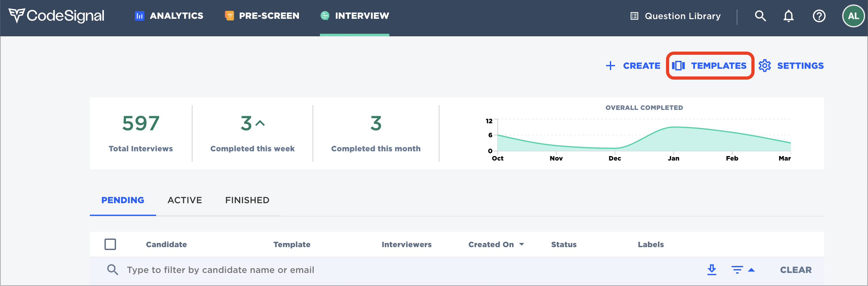Open the Question Library link
Screen dimensions: 868x286
coord(676,16)
